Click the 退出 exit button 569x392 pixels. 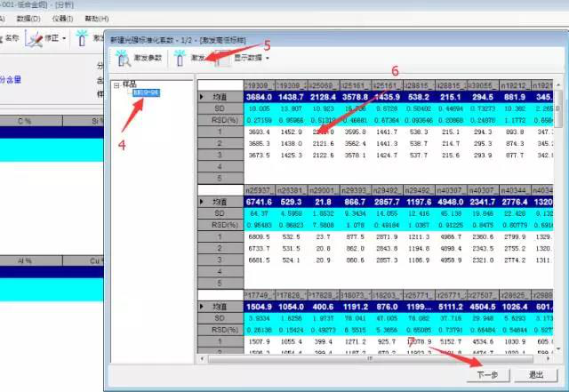click(x=535, y=375)
